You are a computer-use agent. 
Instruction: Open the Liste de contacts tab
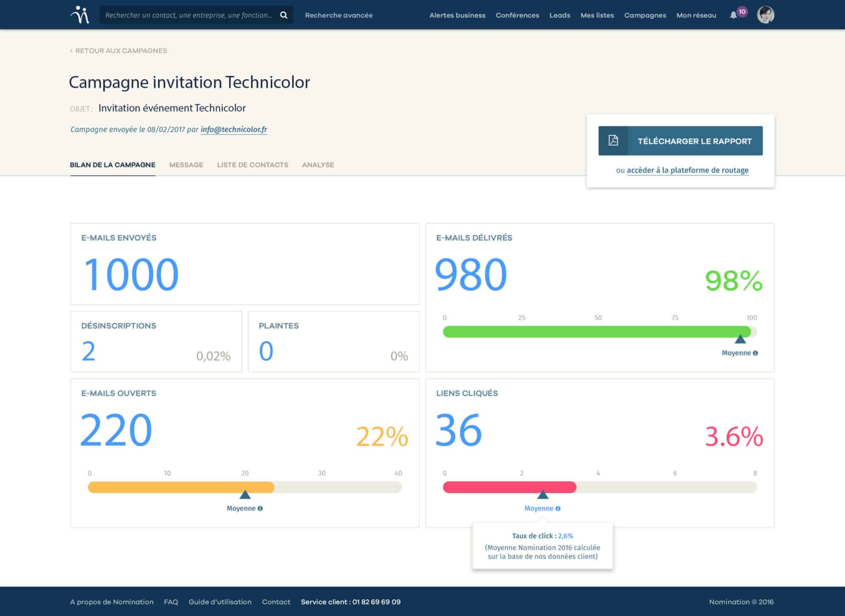(253, 165)
